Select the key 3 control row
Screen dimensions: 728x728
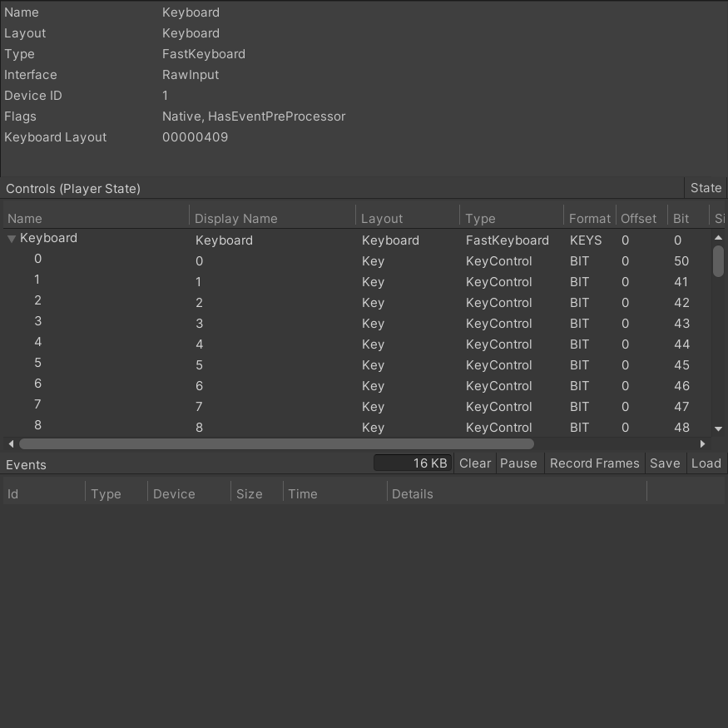358,323
